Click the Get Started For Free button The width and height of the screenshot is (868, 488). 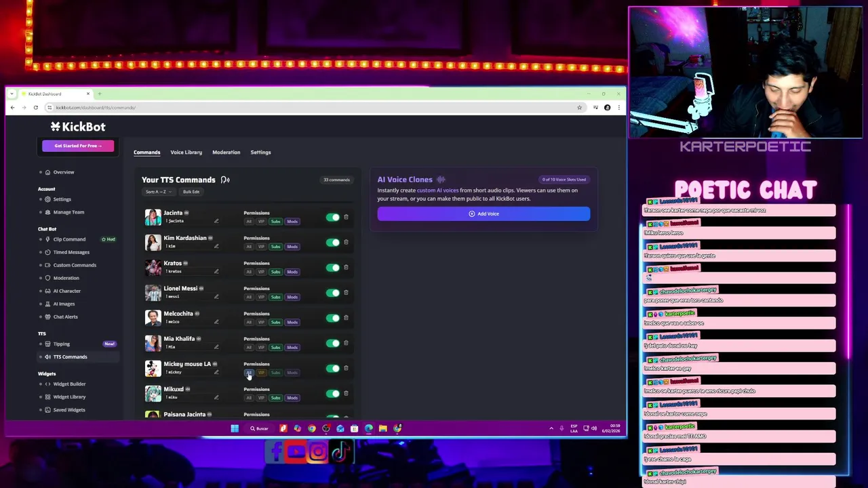pyautogui.click(x=78, y=146)
